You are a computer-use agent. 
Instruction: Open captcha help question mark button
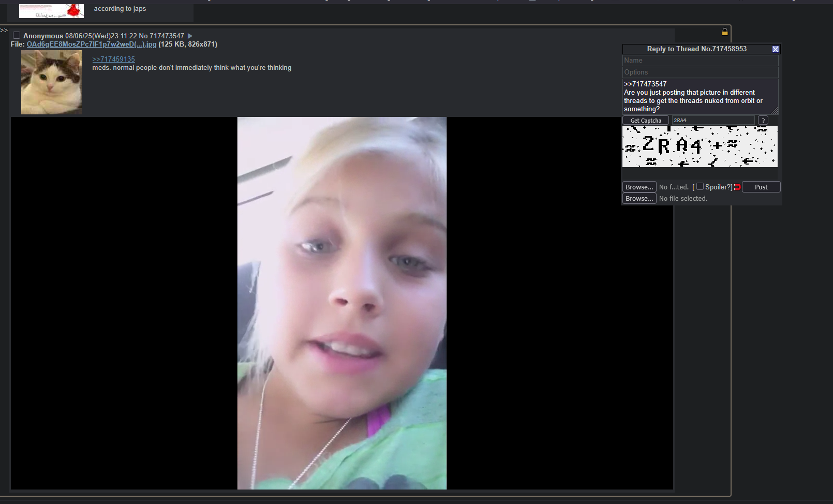tap(763, 121)
